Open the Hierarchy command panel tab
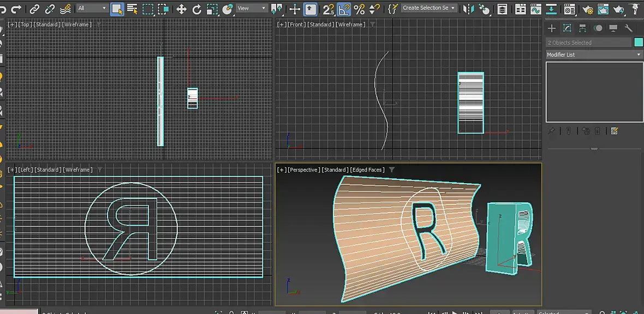 (x=583, y=28)
